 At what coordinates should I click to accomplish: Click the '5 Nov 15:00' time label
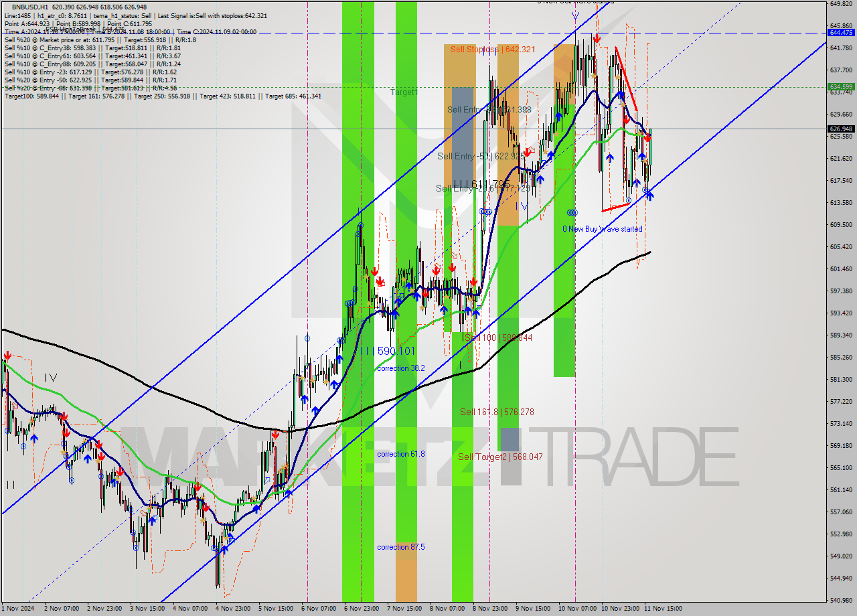point(277,609)
